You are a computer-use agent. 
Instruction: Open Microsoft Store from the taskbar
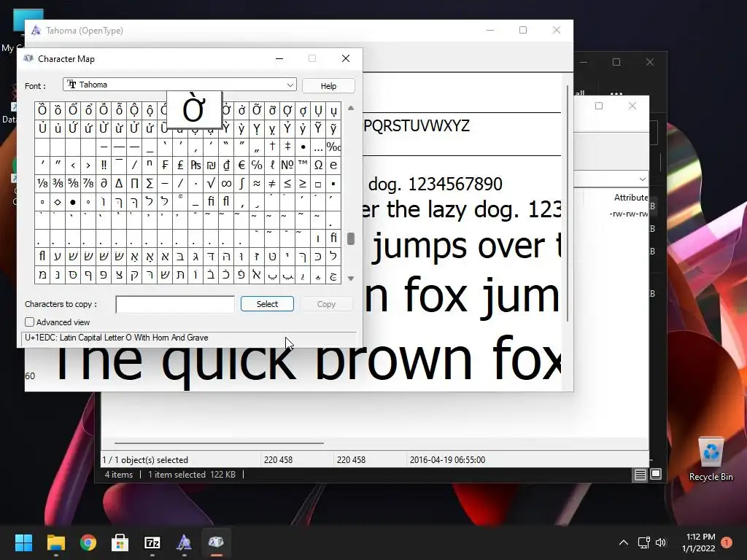point(120,542)
